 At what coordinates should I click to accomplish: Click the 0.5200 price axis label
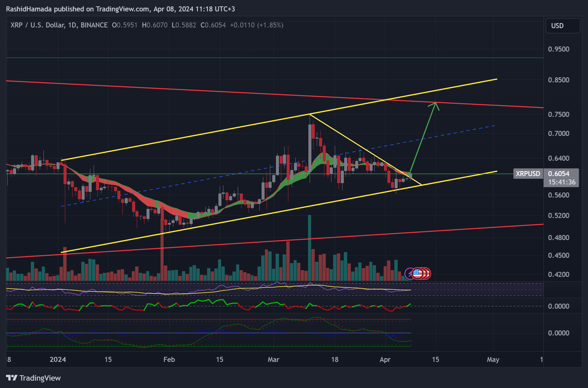point(559,216)
